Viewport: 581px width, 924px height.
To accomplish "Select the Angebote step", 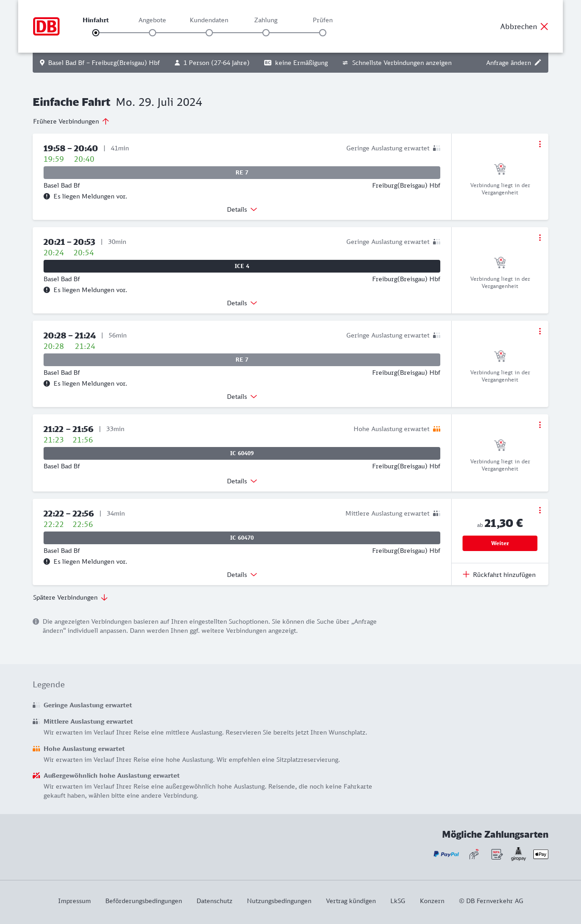I will [x=153, y=32].
